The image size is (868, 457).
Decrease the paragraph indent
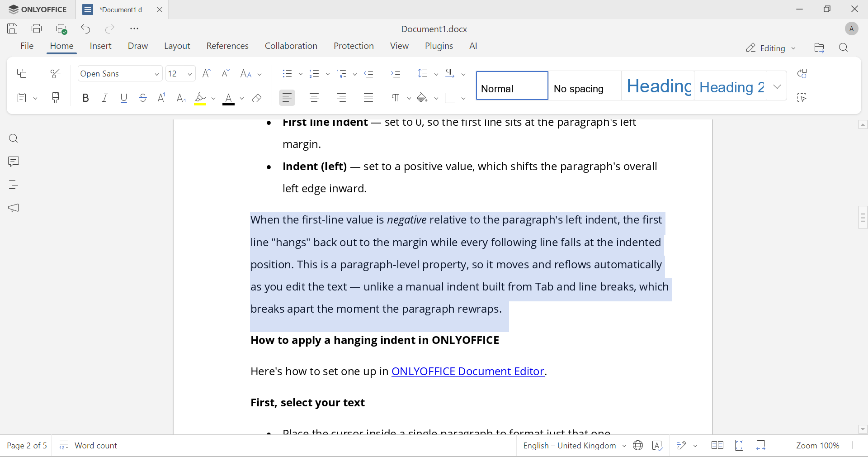click(369, 73)
